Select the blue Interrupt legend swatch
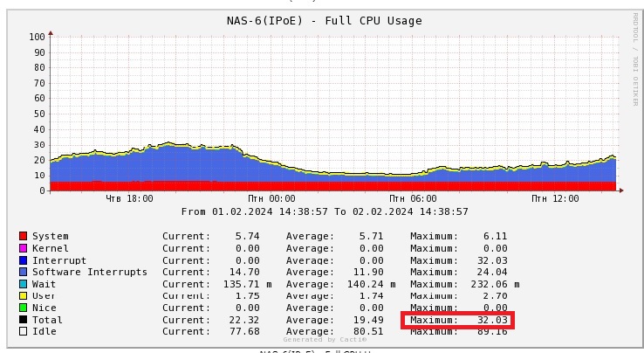Viewport: 644px width, 353px height. [x=24, y=260]
